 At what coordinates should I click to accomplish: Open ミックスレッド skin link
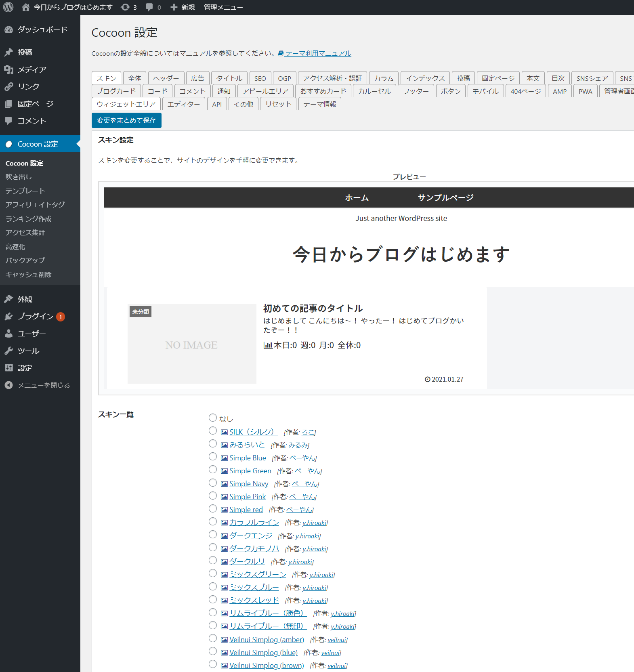click(x=254, y=601)
